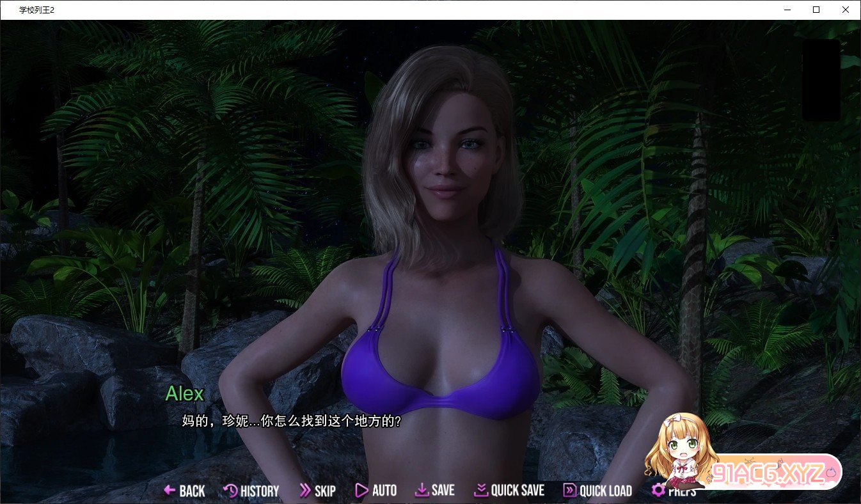The height and width of the screenshot is (504, 861).
Task: Maximize the game window
Action: pyautogui.click(x=816, y=10)
